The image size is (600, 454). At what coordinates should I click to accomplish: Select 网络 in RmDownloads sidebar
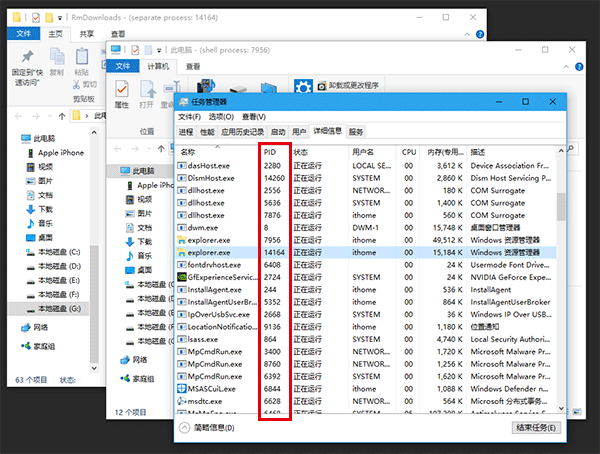(x=35, y=328)
